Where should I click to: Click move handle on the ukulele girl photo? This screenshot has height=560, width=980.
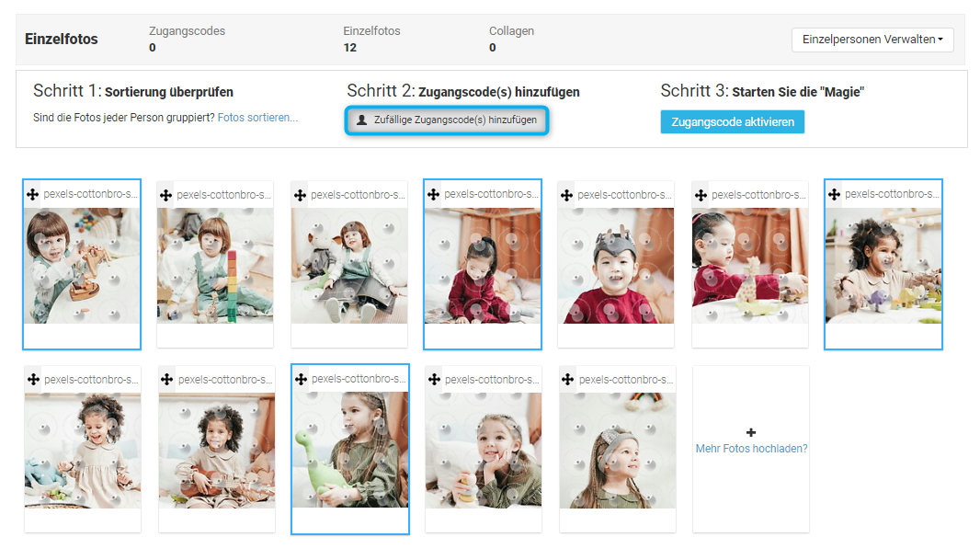(167, 380)
